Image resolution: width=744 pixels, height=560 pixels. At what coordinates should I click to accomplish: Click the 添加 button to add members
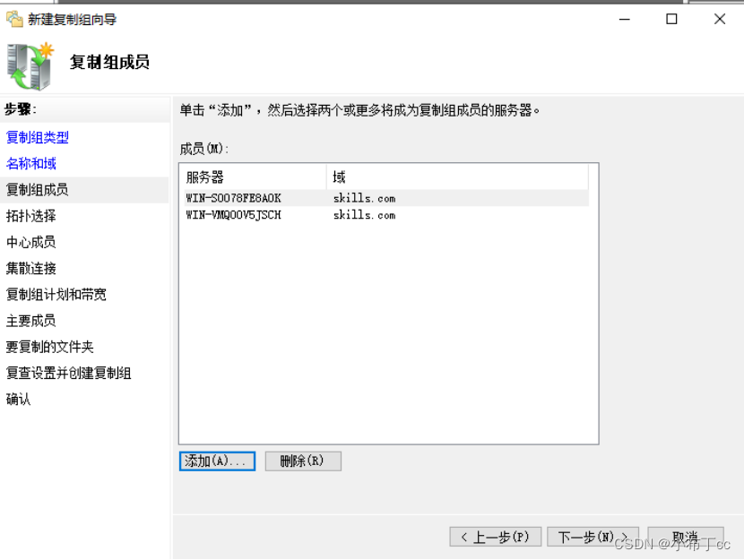point(217,460)
